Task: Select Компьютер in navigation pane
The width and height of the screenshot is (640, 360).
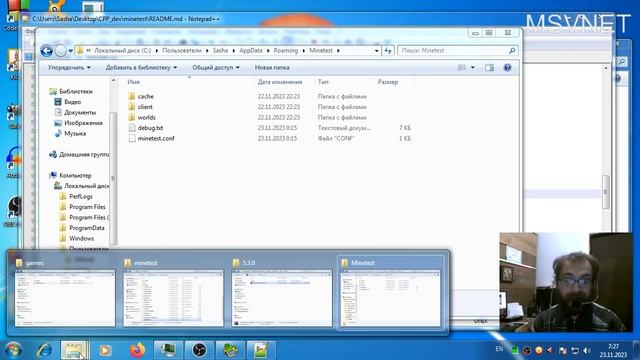Action: tap(75, 176)
